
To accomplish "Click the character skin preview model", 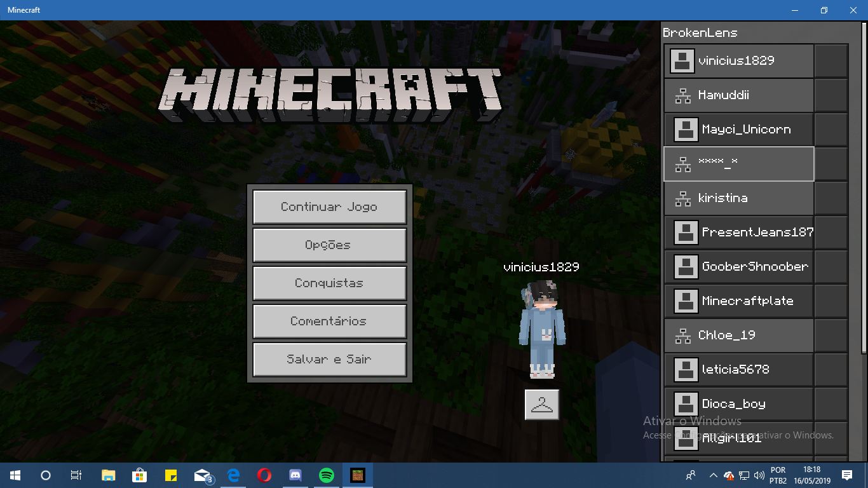I will (542, 329).
